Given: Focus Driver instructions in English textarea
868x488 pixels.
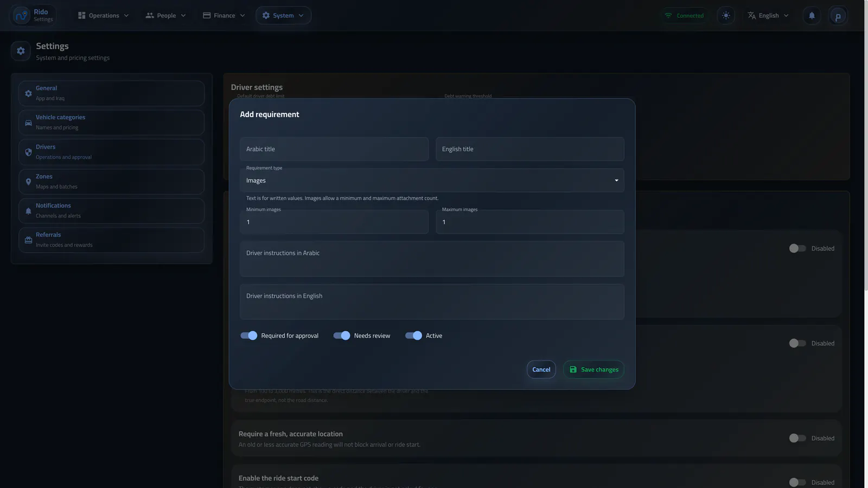Looking at the screenshot, I should (432, 302).
